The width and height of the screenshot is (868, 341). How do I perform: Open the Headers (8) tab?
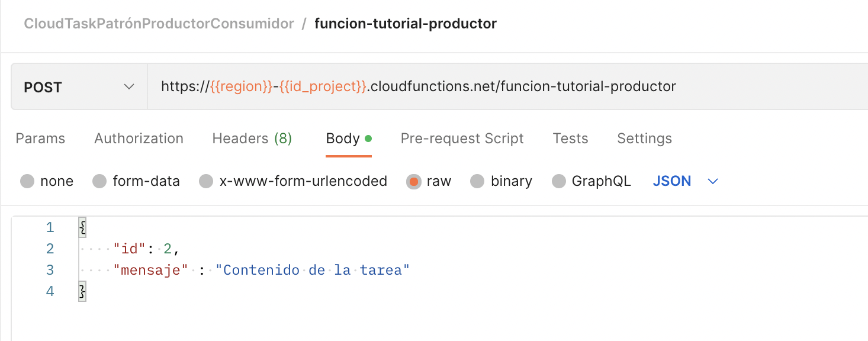point(252,139)
